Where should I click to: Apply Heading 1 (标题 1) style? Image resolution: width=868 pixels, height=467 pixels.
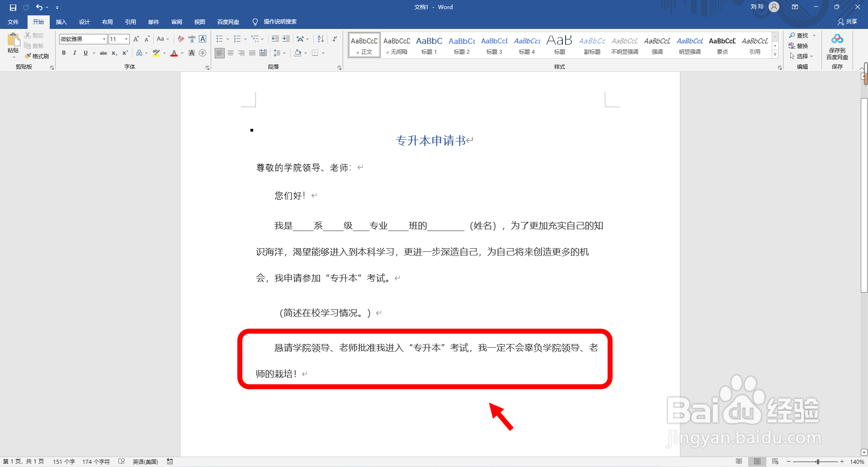pyautogui.click(x=429, y=45)
